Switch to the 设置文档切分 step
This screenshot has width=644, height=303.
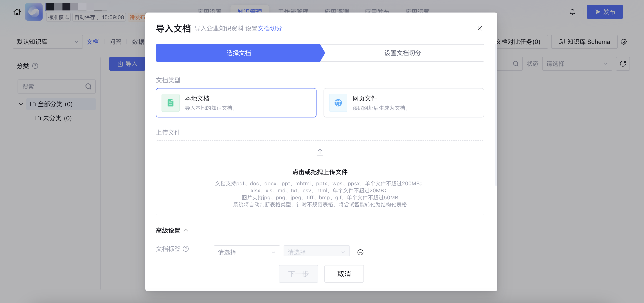(x=402, y=53)
